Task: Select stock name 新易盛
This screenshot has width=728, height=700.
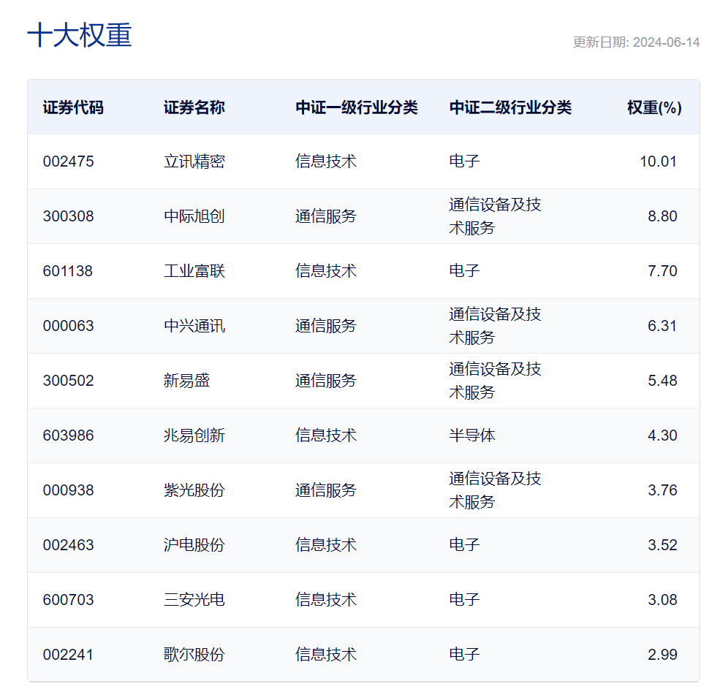Action: 186,381
